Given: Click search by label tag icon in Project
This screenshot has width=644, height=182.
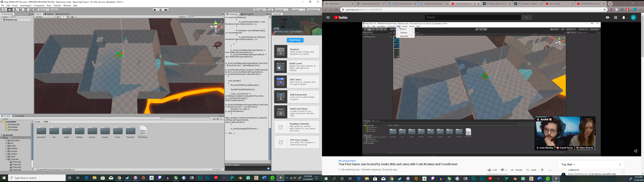Looking at the screenshot, I should click(218, 119).
